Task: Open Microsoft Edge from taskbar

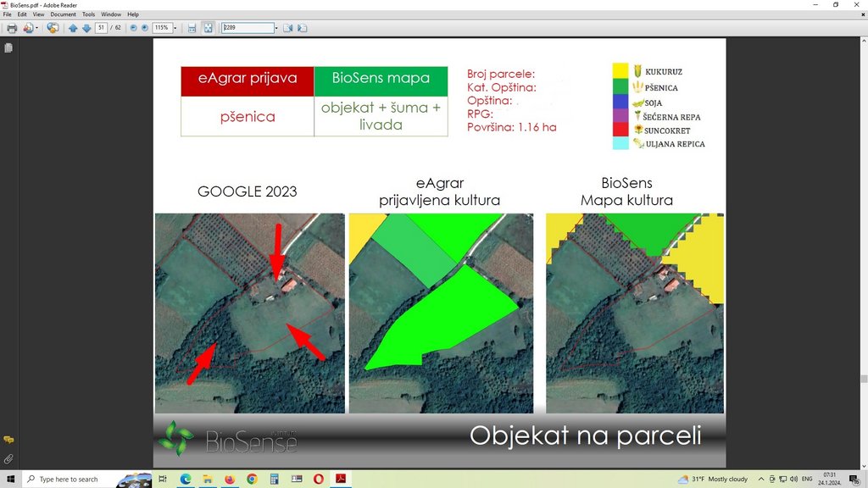Action: pyautogui.click(x=186, y=480)
